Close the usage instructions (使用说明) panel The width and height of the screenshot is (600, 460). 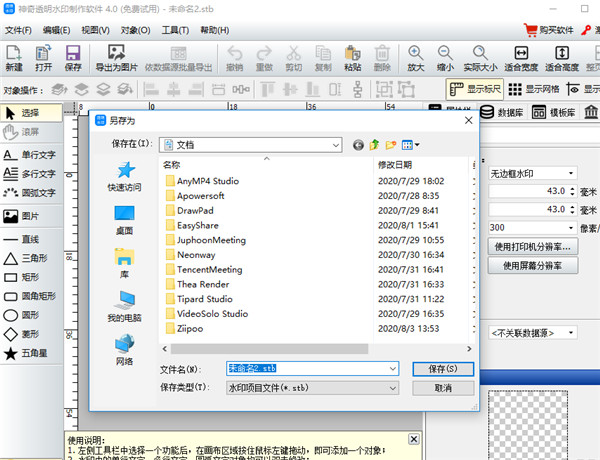[x=414, y=439]
